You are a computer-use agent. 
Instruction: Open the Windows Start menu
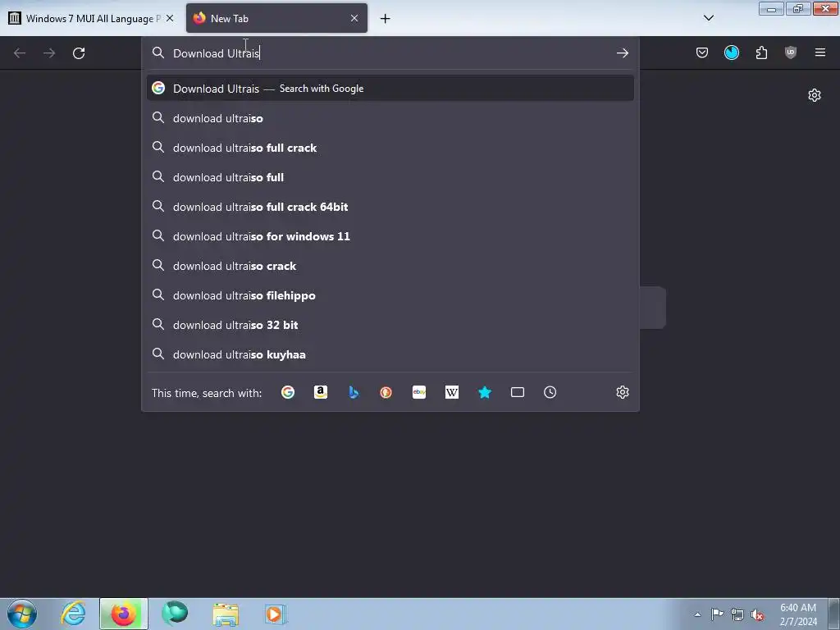[x=22, y=614]
